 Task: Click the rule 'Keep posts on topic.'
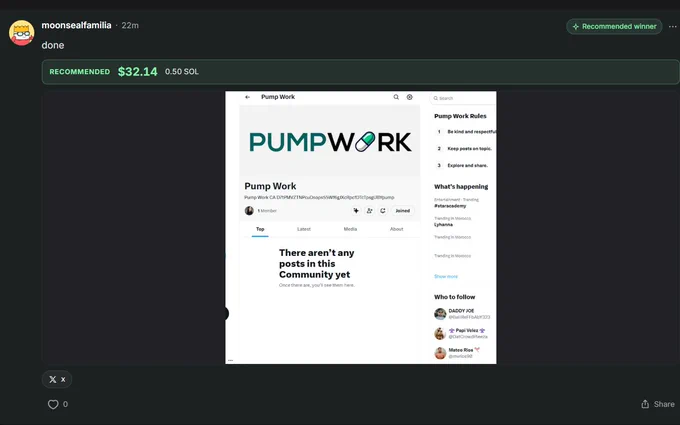pos(470,149)
